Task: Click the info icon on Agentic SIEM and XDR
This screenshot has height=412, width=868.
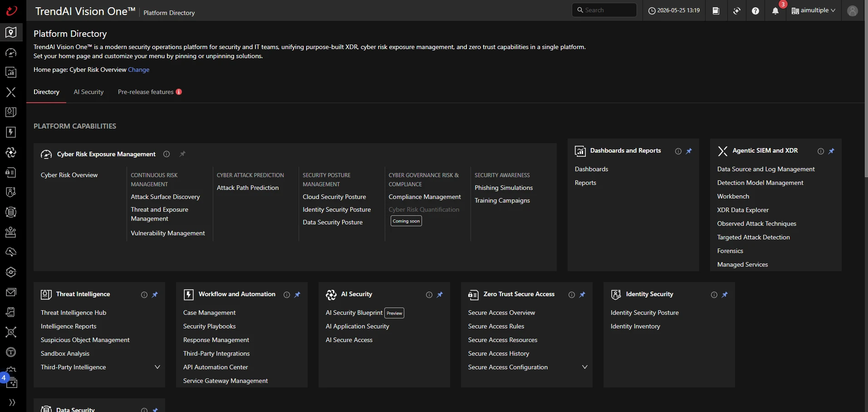Action: tap(821, 151)
